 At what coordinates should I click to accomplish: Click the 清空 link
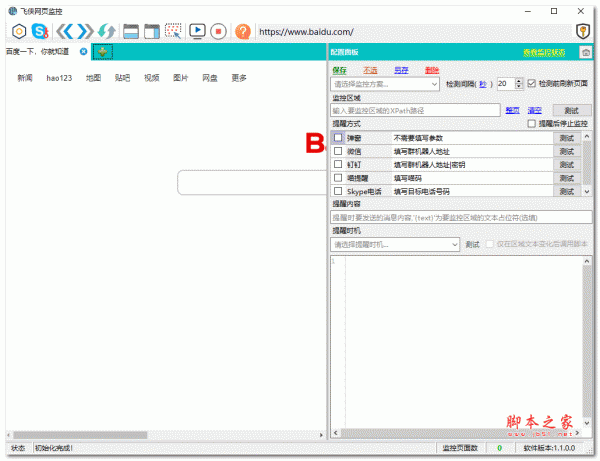(535, 110)
